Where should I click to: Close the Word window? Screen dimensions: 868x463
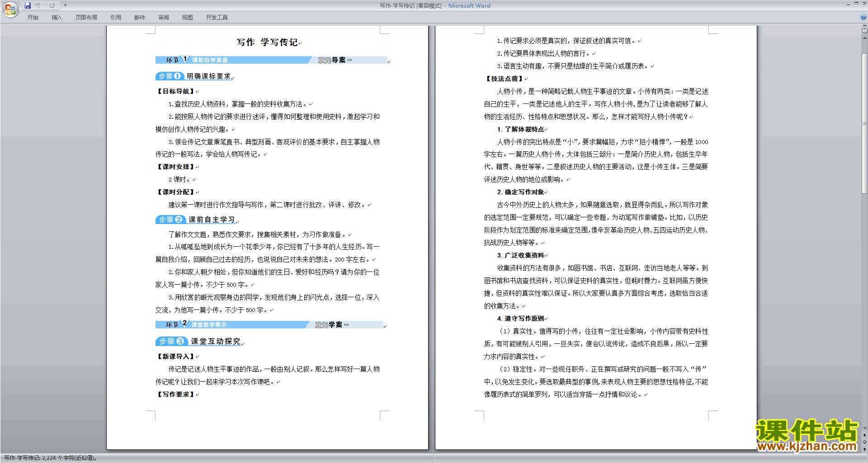(864, 4)
